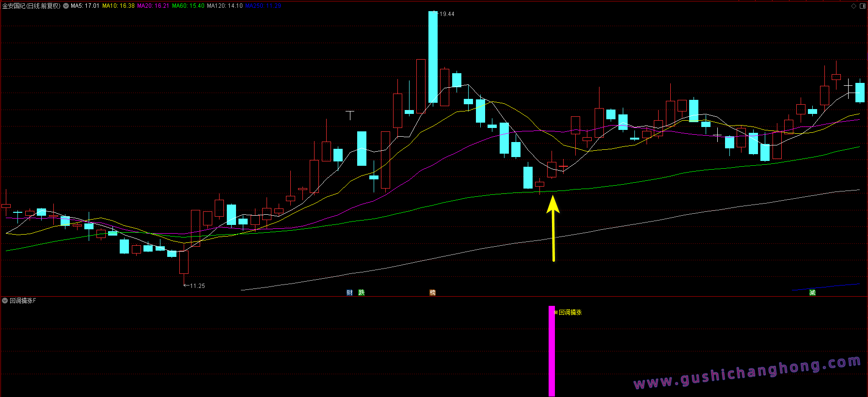Click the MA5 moving average label
Image resolution: width=868 pixels, height=397 pixels.
tap(85, 6)
